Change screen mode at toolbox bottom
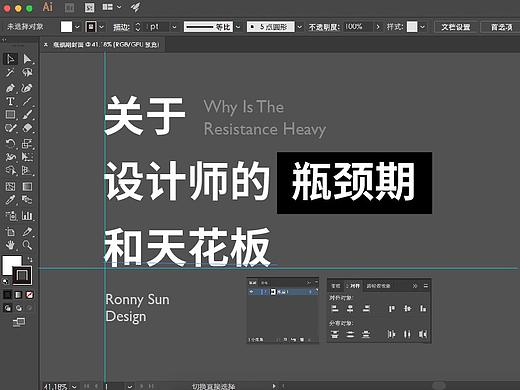This screenshot has height=390, width=520. tap(19, 322)
